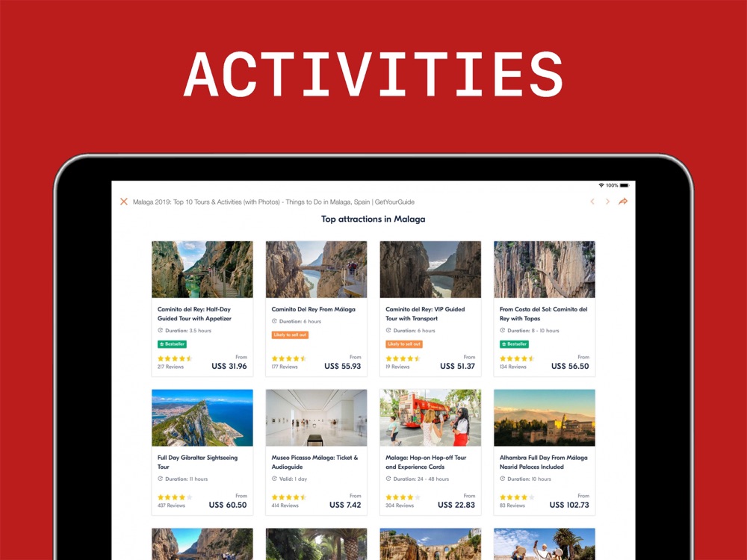The image size is (747, 560).
Task: Tap the battery status icon
Action: pyautogui.click(x=624, y=185)
